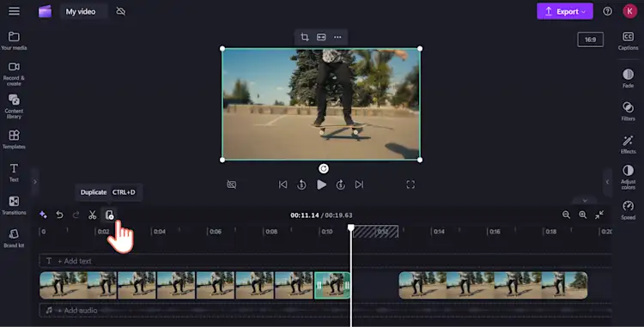Open Brand kit tab

14,238
